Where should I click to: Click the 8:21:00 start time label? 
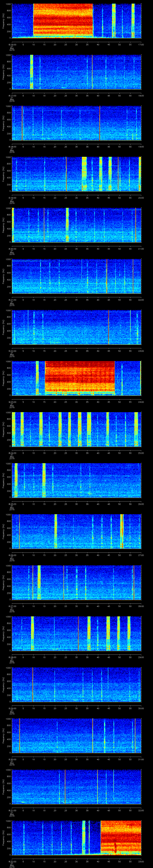point(12,300)
